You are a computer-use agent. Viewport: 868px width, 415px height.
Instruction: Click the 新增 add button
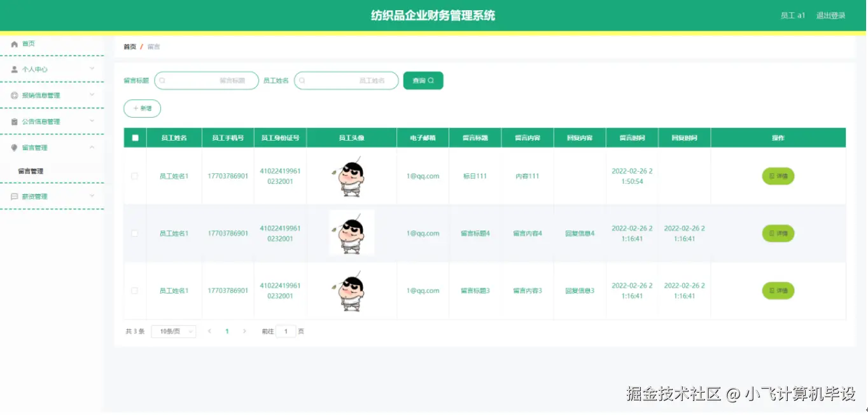[142, 108]
